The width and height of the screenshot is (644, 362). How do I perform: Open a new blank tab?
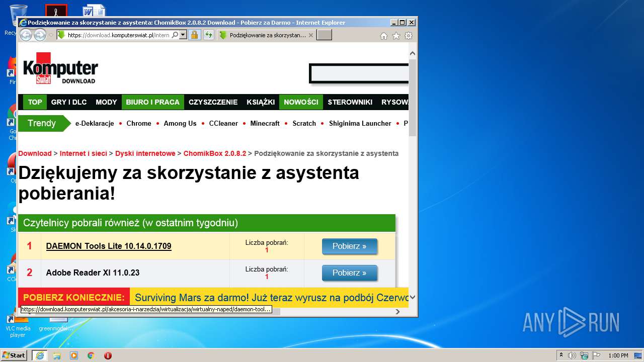point(324,35)
